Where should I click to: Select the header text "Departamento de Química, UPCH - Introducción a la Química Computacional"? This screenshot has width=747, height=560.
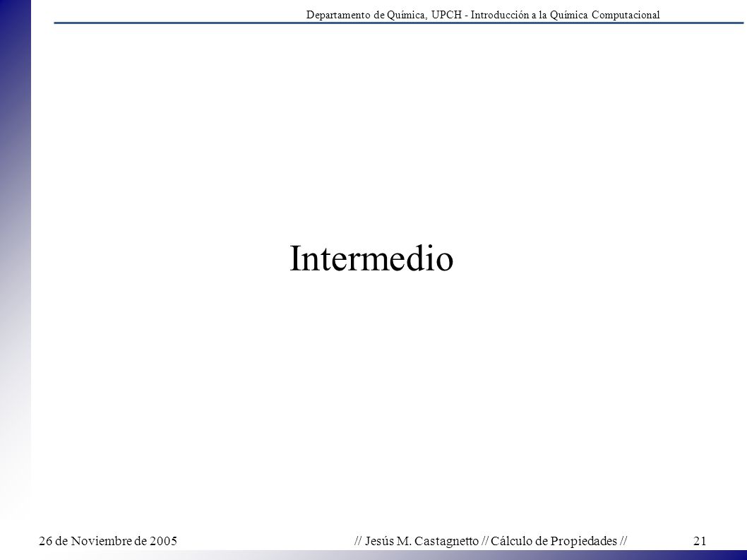click(483, 15)
